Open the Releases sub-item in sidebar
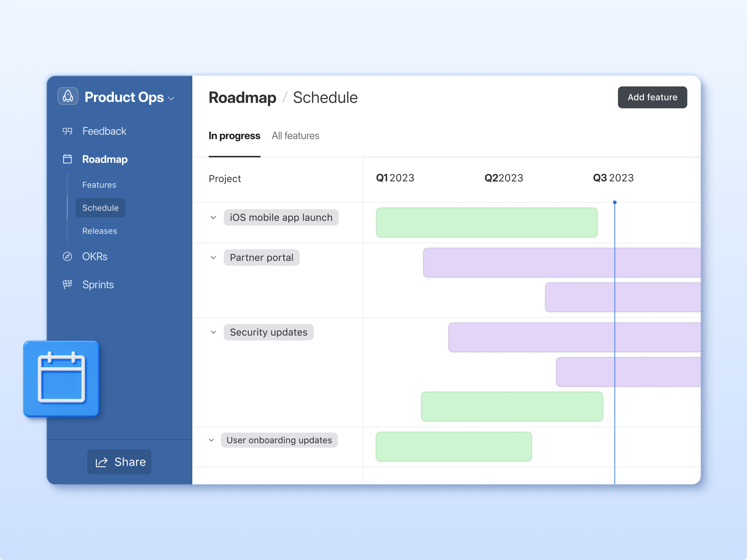747x560 pixels. click(x=100, y=231)
